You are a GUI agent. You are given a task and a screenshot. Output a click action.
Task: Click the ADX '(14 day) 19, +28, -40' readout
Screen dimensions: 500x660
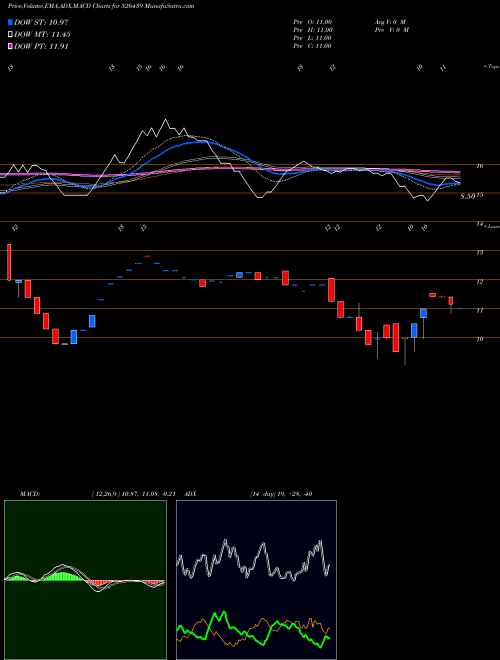(x=281, y=494)
